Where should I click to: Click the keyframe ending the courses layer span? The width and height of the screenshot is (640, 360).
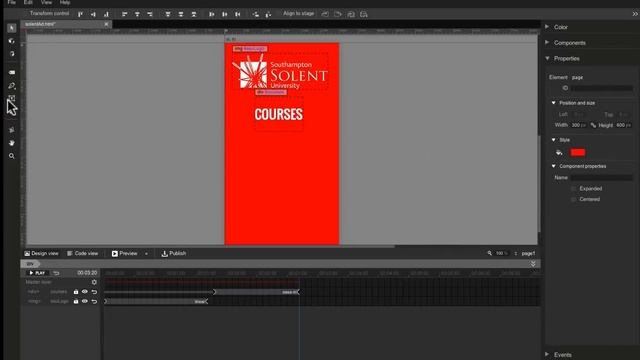298,292
